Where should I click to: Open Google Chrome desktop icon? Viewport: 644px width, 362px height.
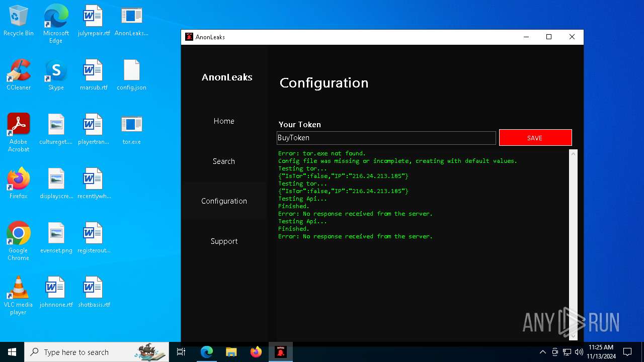pos(19,241)
